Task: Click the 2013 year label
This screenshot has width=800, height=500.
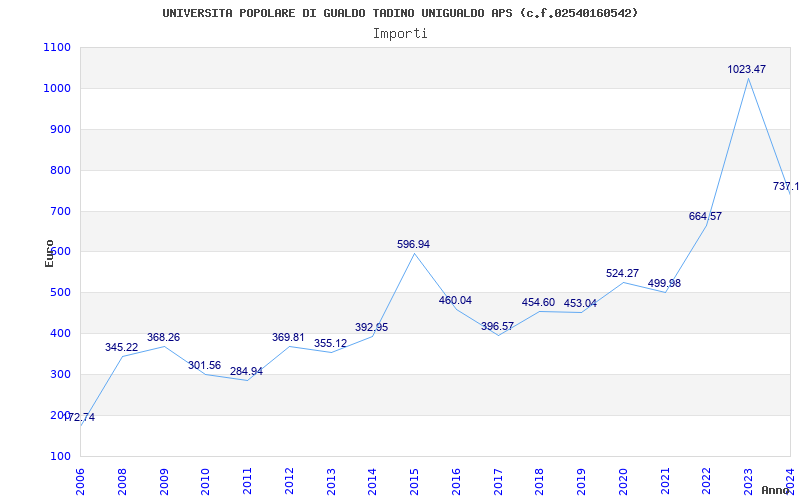Action: tap(331, 482)
